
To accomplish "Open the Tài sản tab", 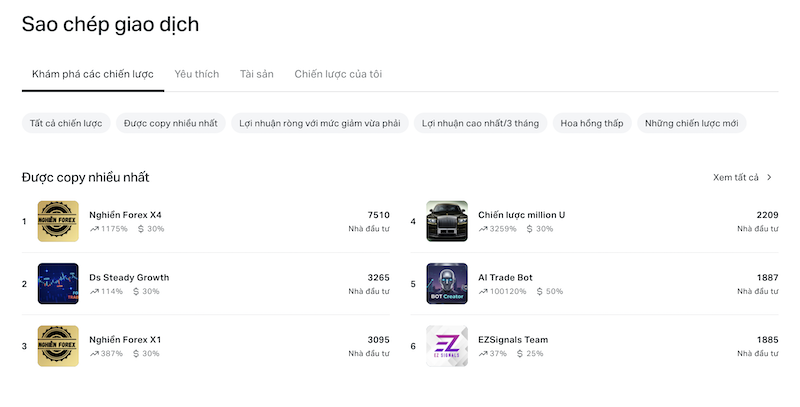I will point(257,74).
